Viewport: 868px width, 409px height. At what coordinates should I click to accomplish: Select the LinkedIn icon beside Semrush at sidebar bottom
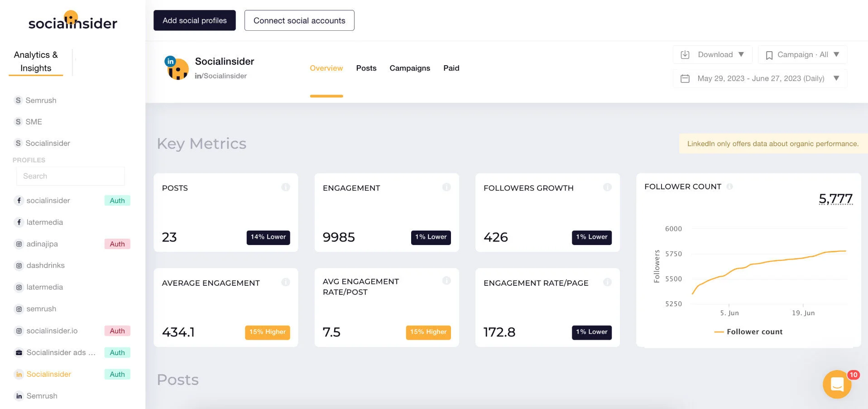click(x=19, y=396)
